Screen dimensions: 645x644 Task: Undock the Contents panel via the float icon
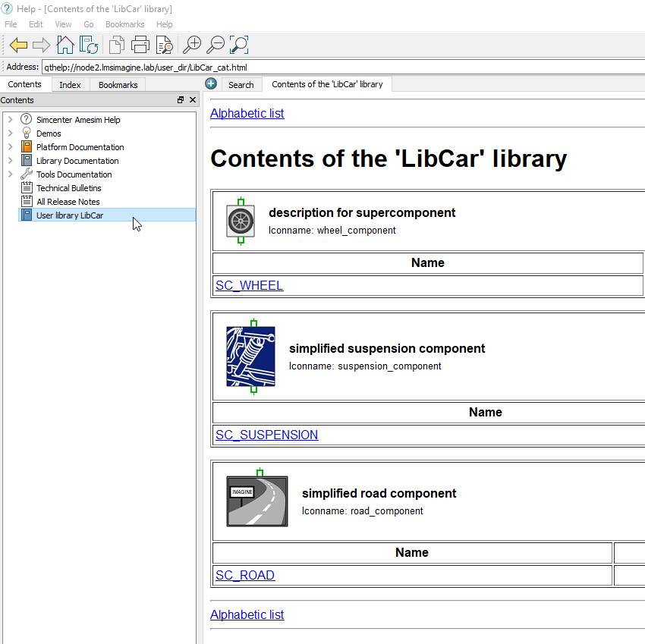click(x=180, y=99)
